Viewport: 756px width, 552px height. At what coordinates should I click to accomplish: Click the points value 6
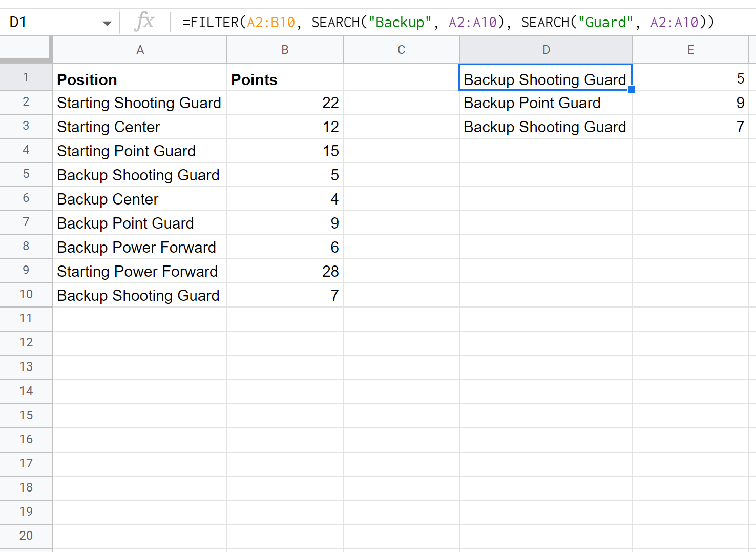(285, 247)
